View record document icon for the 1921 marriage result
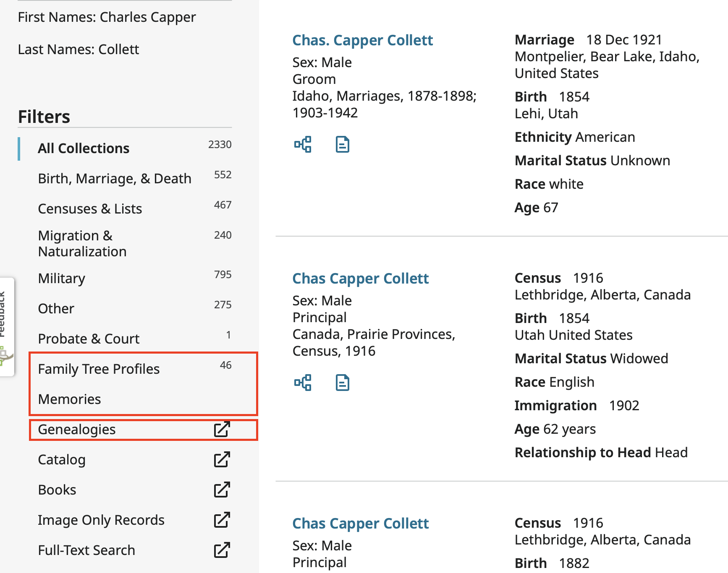Image resolution: width=728 pixels, height=573 pixels. (342, 144)
